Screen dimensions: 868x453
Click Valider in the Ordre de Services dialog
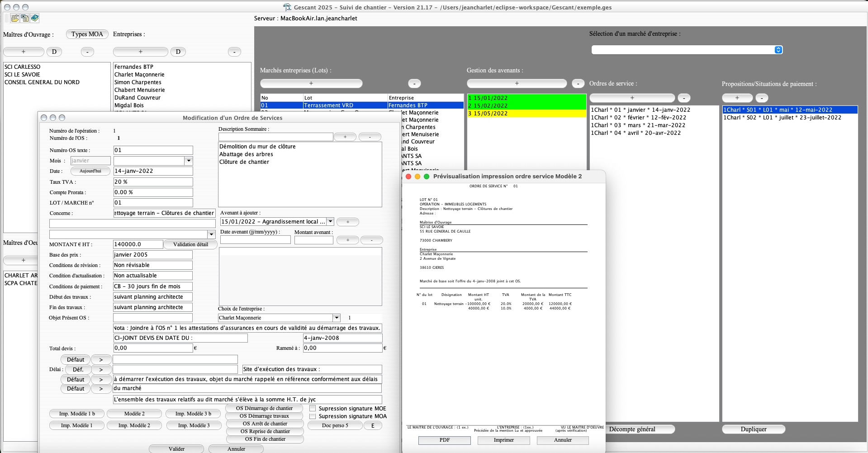[x=176, y=449]
